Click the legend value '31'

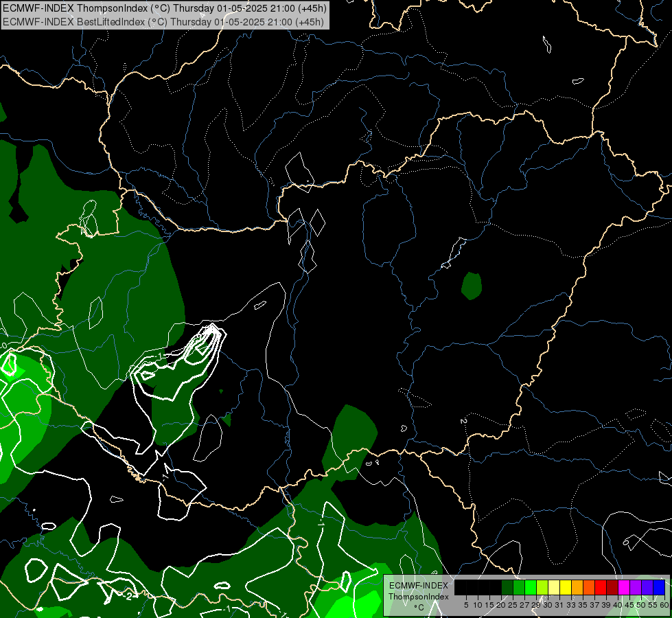click(x=559, y=605)
